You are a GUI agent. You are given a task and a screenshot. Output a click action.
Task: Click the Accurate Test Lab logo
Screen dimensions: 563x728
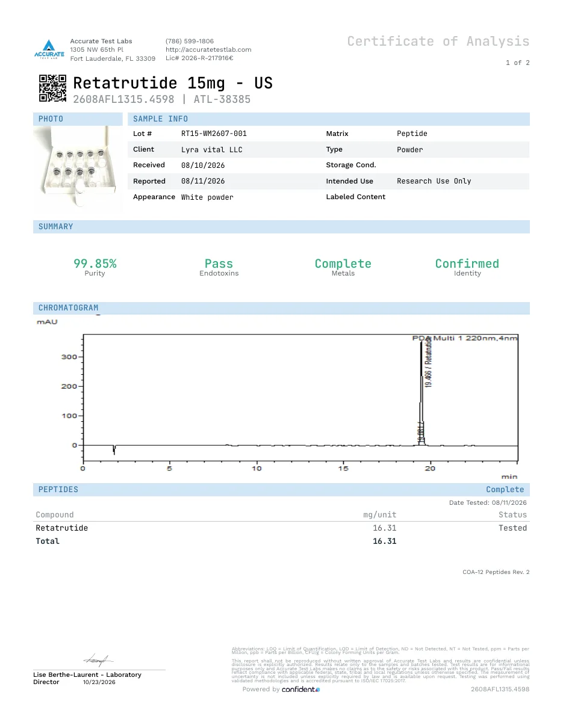49,49
